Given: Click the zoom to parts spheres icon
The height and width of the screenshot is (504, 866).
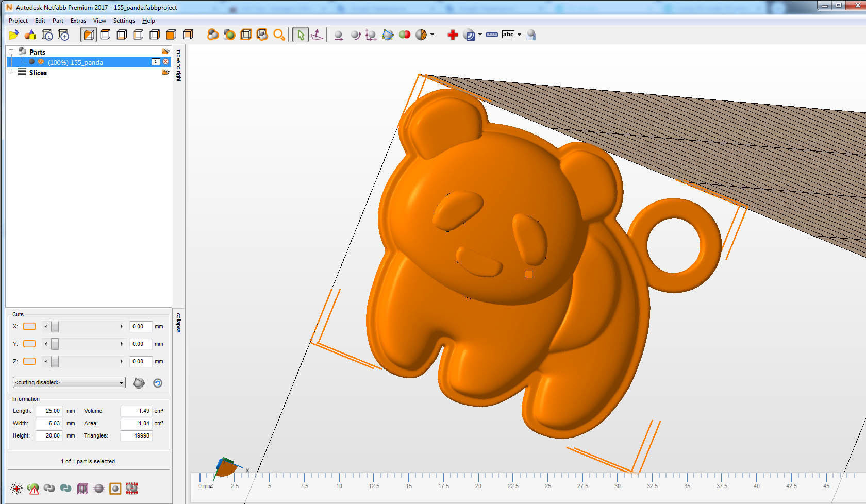Looking at the screenshot, I should tap(213, 35).
